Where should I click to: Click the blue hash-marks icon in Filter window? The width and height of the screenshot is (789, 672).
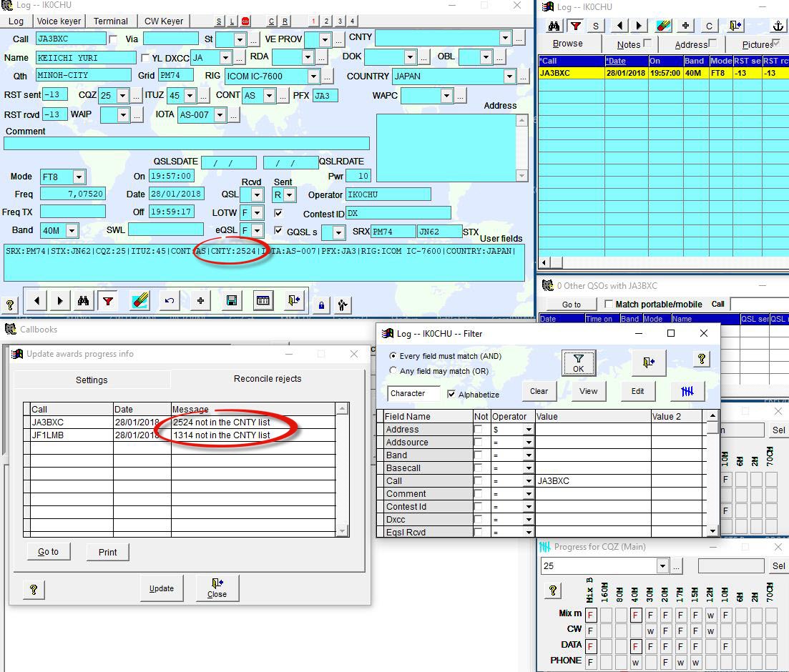click(687, 391)
